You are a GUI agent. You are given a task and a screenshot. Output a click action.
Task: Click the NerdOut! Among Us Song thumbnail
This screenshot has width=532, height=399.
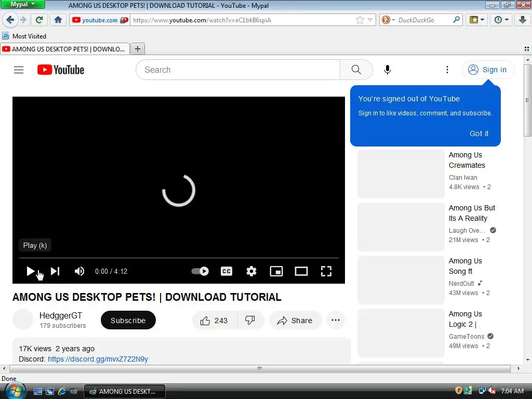pos(401,280)
